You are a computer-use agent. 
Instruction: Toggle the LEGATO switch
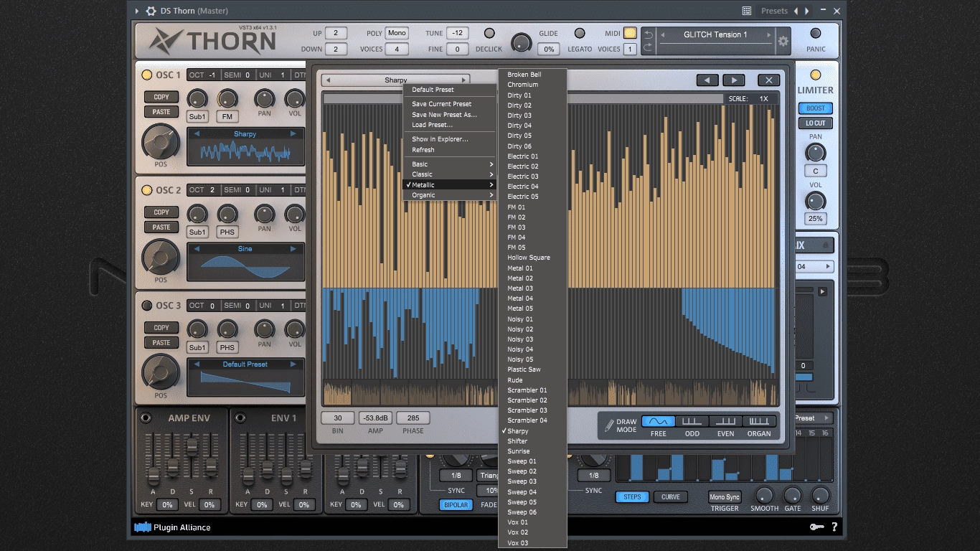580,33
